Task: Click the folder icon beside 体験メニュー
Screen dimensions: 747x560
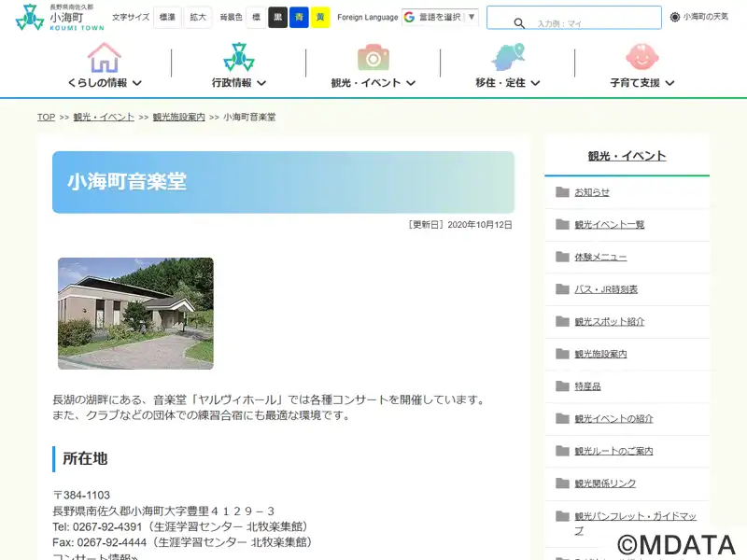Action: [x=563, y=257]
